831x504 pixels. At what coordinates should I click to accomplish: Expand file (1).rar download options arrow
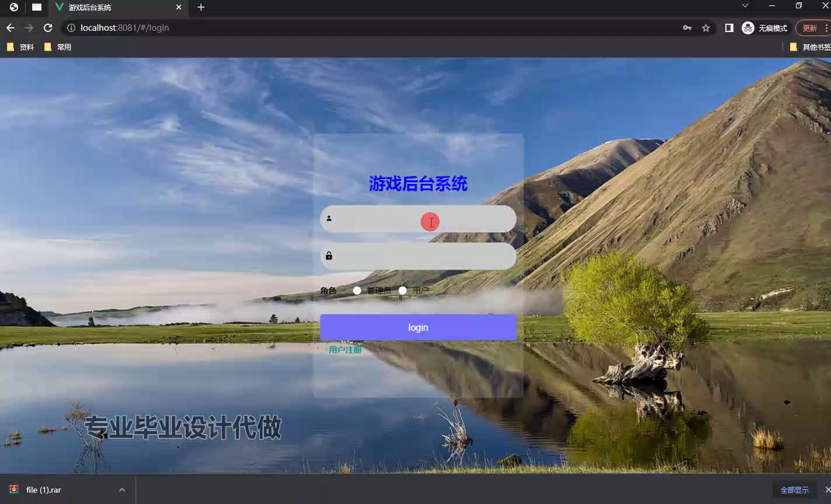[x=122, y=490]
